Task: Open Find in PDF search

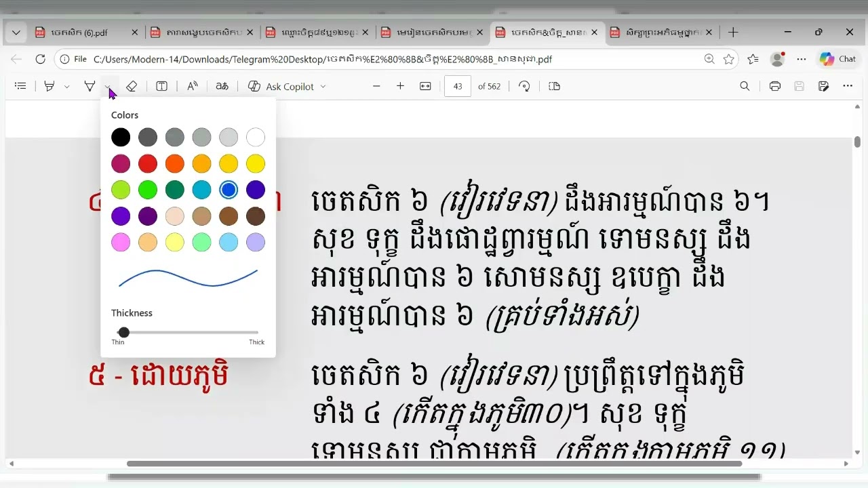Action: click(x=745, y=86)
